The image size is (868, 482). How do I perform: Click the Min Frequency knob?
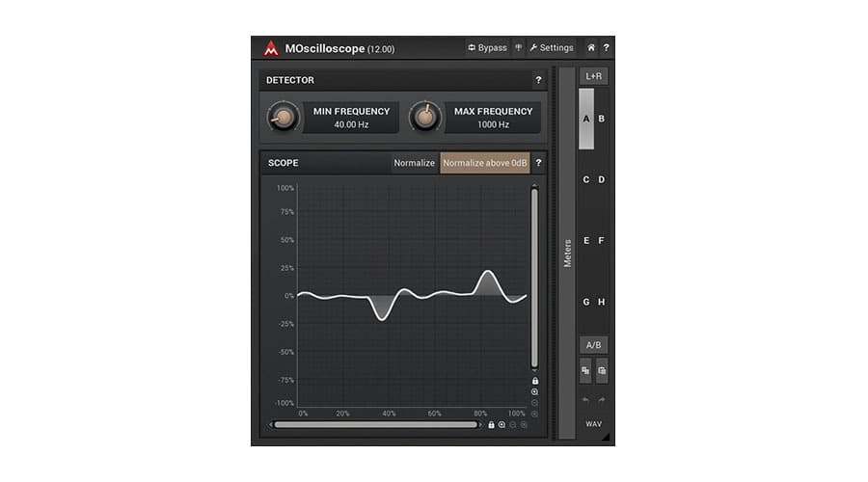tap(284, 118)
